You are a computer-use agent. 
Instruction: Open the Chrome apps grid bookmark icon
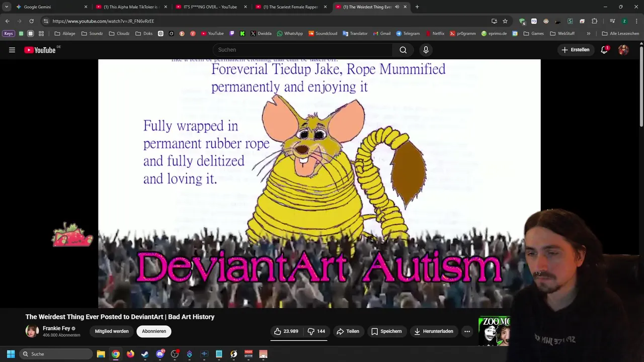coord(41,34)
